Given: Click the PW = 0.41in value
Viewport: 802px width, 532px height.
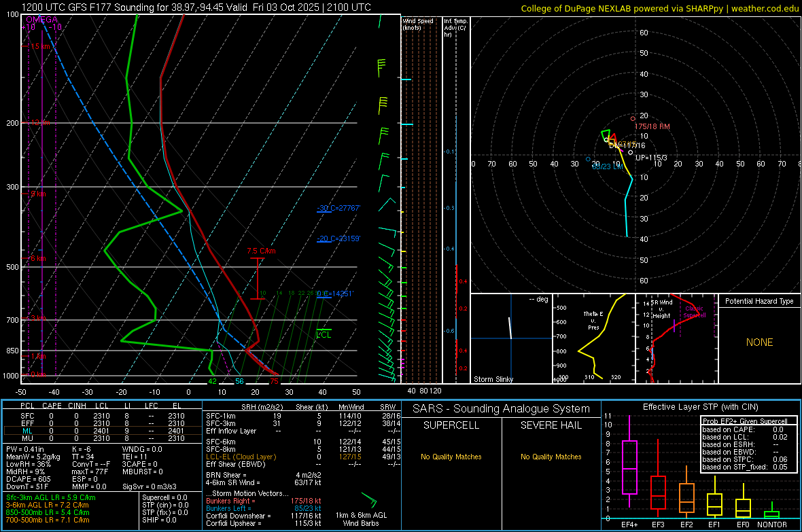Looking at the screenshot, I should [25, 449].
